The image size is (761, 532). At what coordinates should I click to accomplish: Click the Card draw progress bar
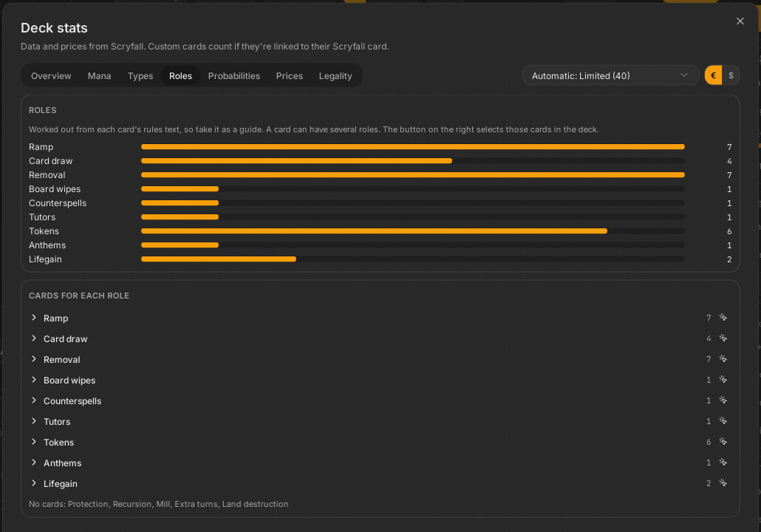(412, 160)
